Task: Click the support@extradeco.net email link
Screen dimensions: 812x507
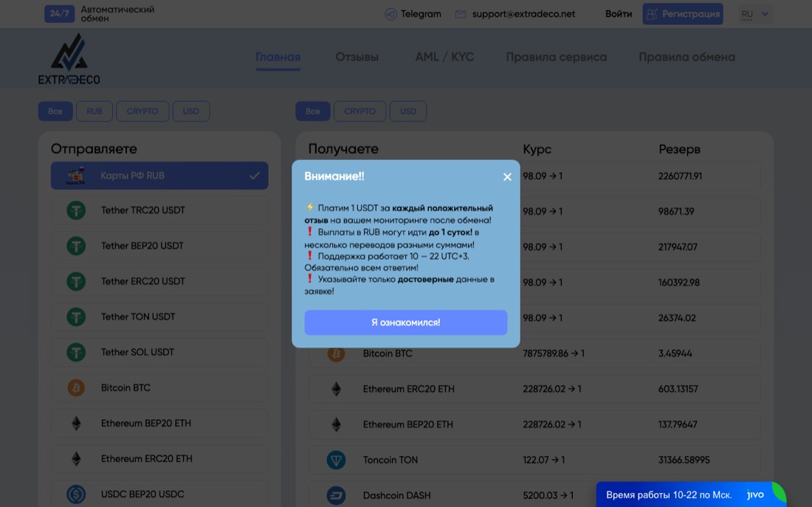Action: coord(523,14)
